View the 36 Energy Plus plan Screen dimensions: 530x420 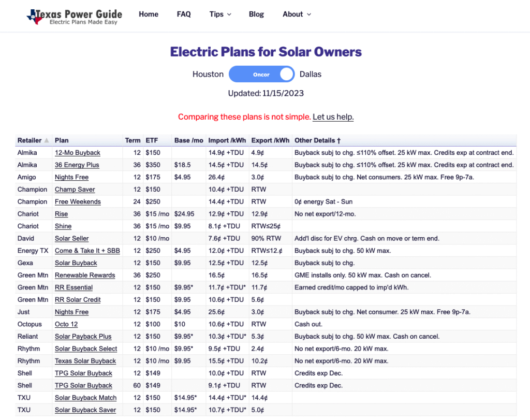click(x=77, y=165)
